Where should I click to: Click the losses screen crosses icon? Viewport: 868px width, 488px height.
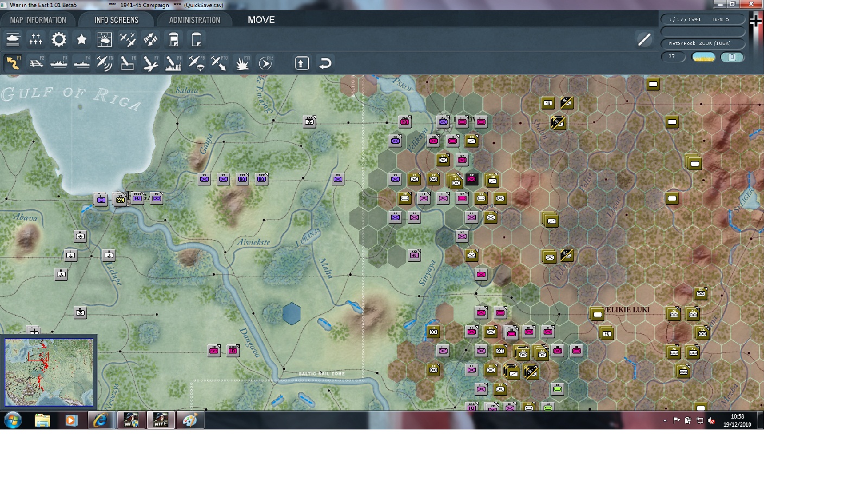click(36, 40)
